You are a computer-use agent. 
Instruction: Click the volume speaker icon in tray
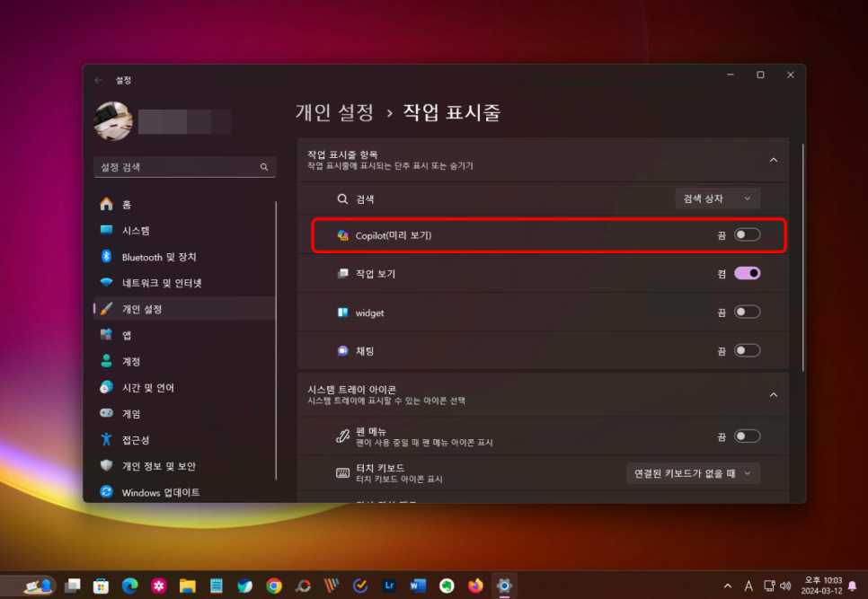pyautogui.click(x=785, y=586)
